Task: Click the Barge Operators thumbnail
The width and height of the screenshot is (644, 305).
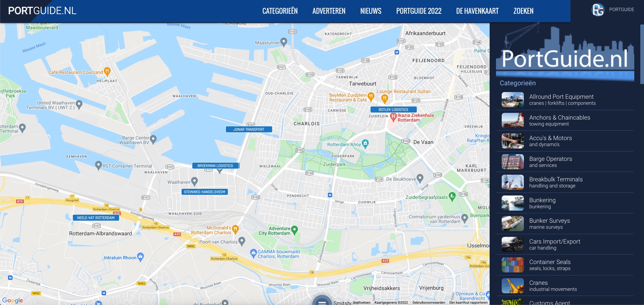Action: [513, 162]
